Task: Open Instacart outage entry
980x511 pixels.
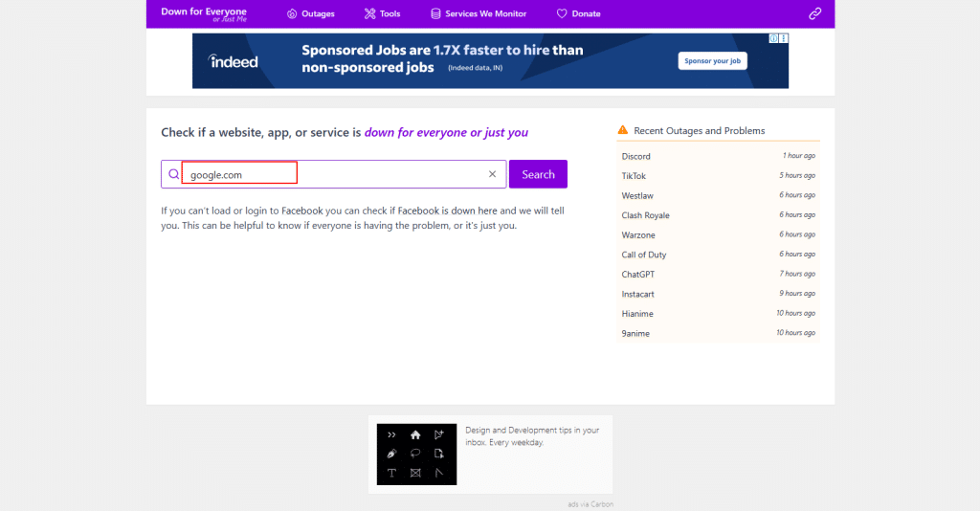Action: (718, 294)
